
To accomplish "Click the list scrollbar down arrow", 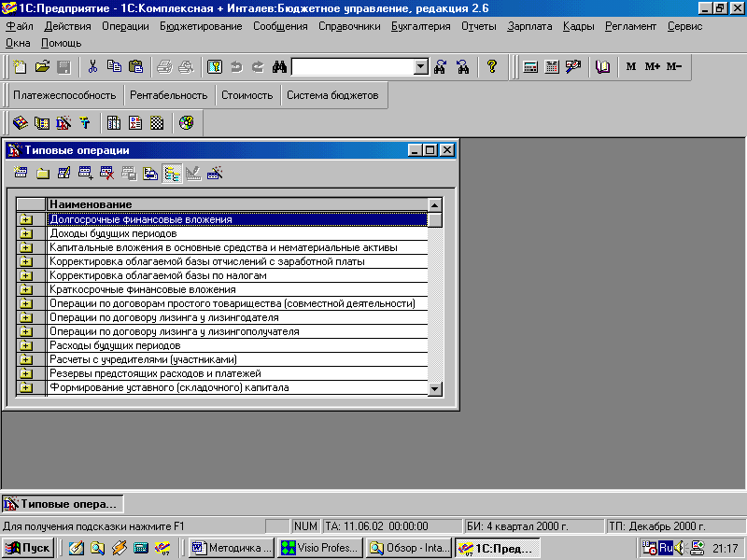I will tap(434, 389).
